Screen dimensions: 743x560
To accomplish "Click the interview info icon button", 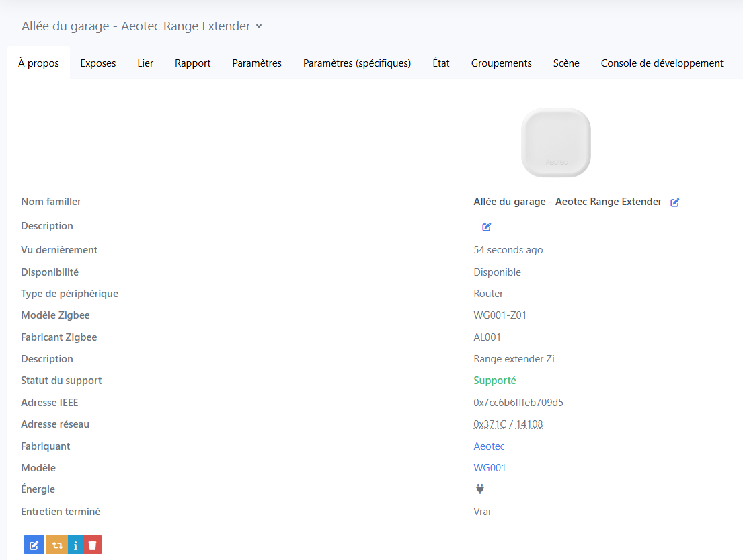I will point(75,545).
